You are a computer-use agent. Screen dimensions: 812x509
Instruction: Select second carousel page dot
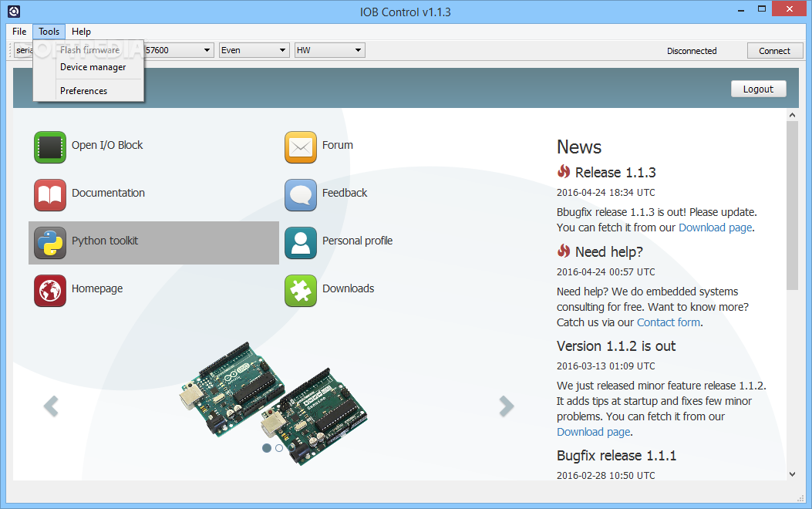click(279, 448)
